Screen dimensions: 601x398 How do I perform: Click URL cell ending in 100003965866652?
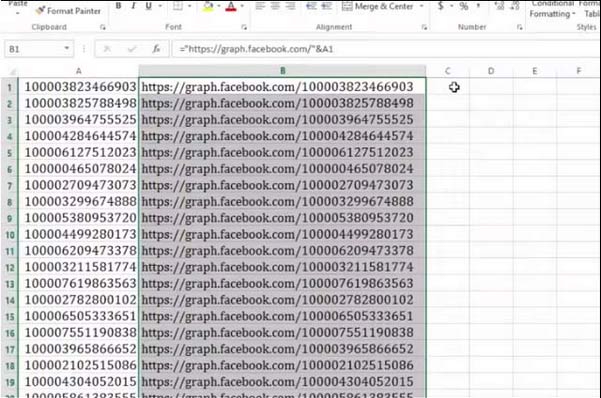tap(282, 349)
